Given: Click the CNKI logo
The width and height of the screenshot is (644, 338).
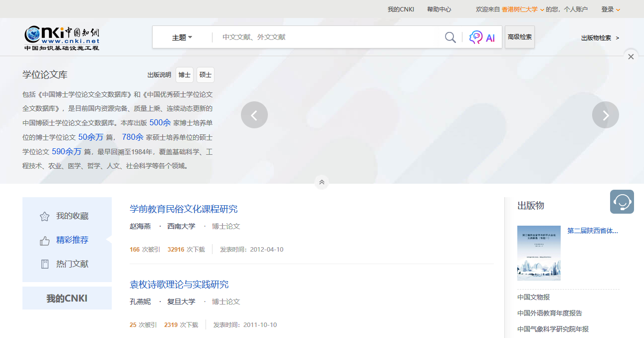Looking at the screenshot, I should (62, 37).
